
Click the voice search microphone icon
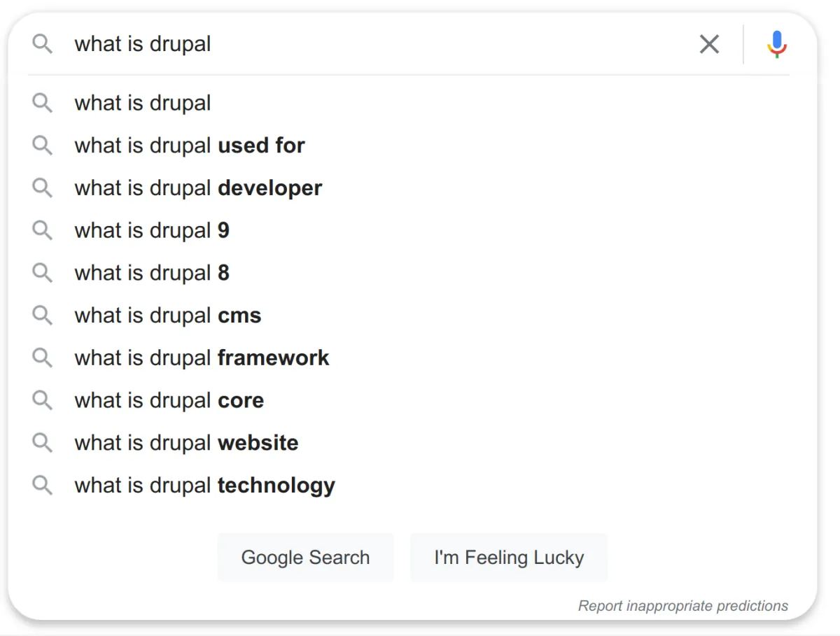pos(777,44)
